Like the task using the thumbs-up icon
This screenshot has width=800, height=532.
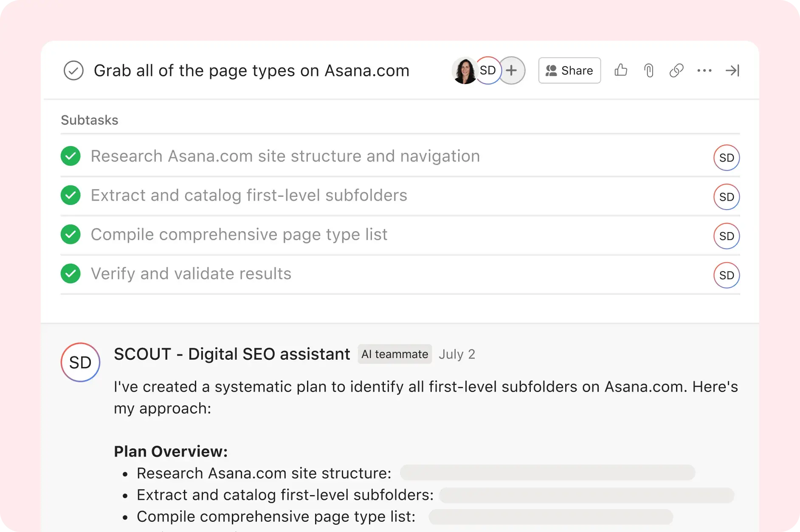[621, 70]
